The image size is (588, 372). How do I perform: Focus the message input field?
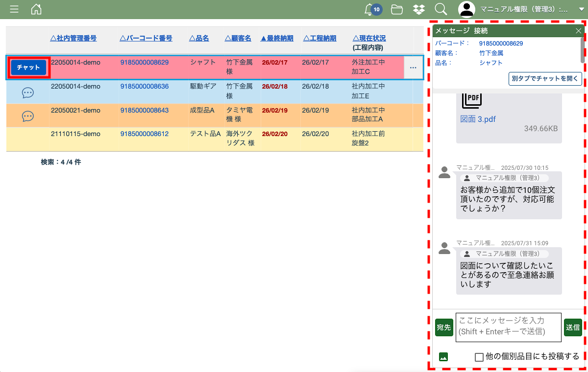(x=508, y=327)
